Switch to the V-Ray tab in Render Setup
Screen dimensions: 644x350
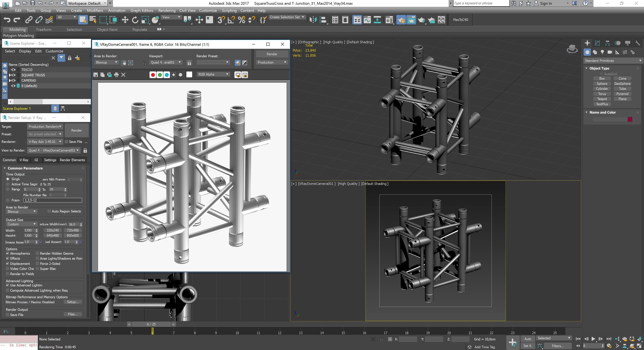point(24,160)
